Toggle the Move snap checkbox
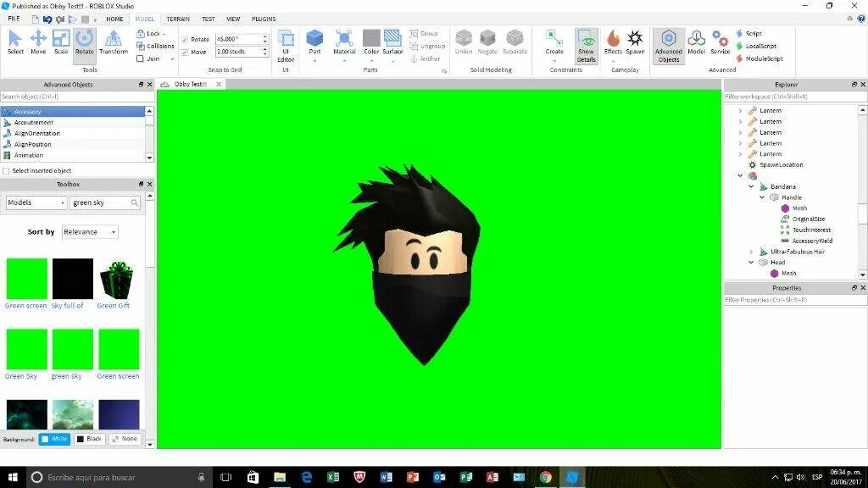 click(x=186, y=52)
